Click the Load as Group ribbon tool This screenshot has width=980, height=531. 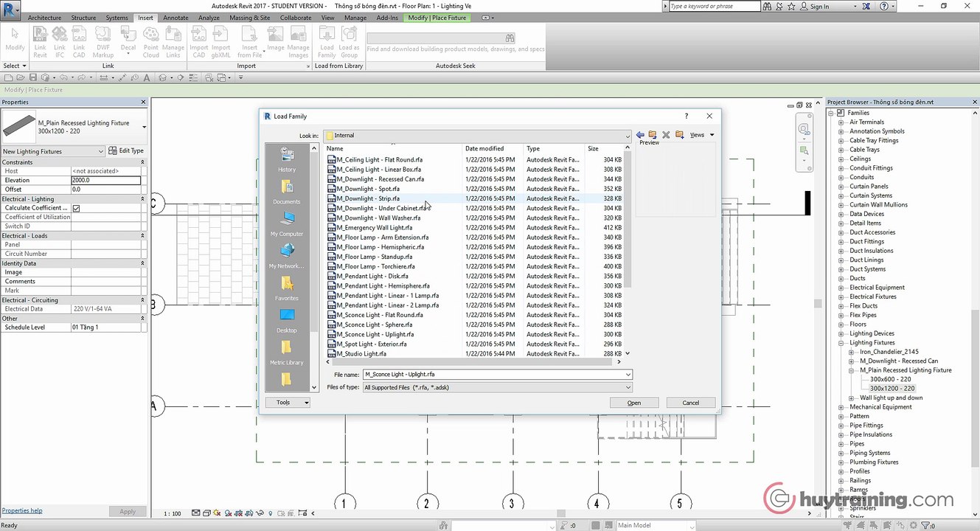coord(350,42)
